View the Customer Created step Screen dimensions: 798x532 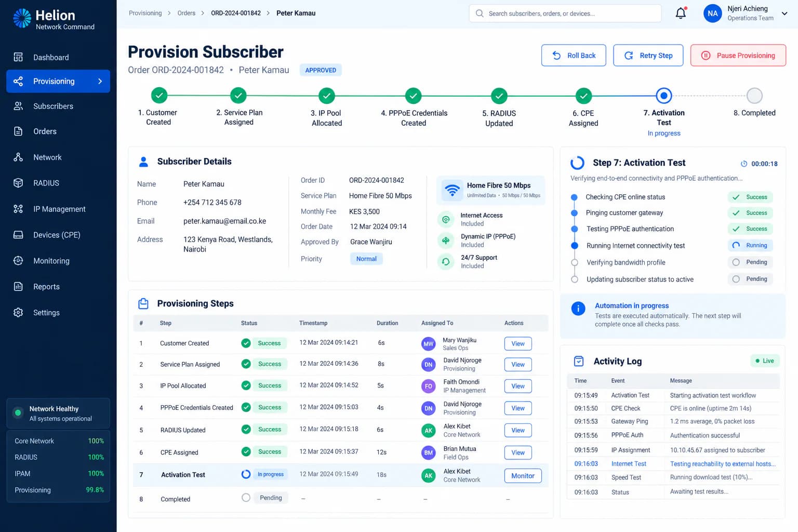point(518,344)
